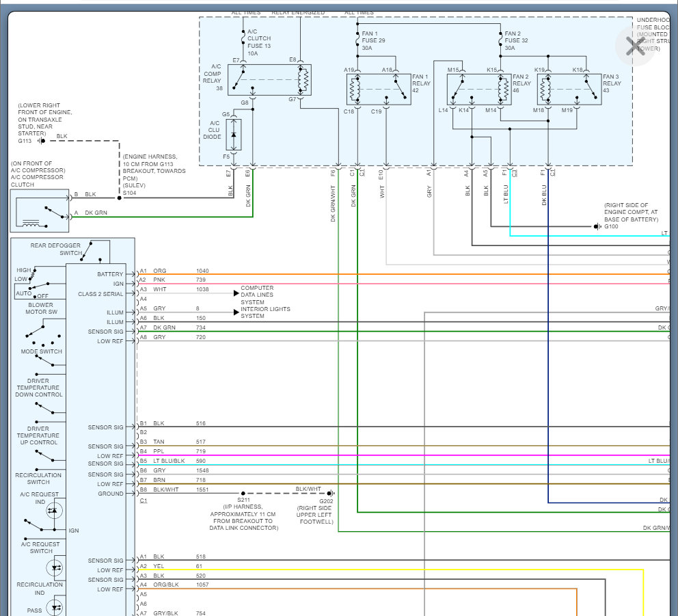The height and width of the screenshot is (616, 678).
Task: Click the FAN 3 RELAY 43 symbol
Action: [x=569, y=90]
